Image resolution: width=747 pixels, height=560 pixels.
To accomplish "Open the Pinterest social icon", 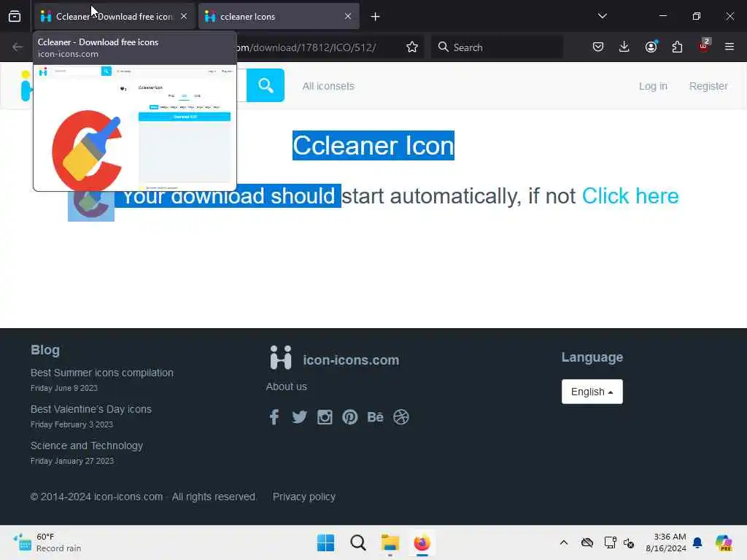I will coord(349,417).
